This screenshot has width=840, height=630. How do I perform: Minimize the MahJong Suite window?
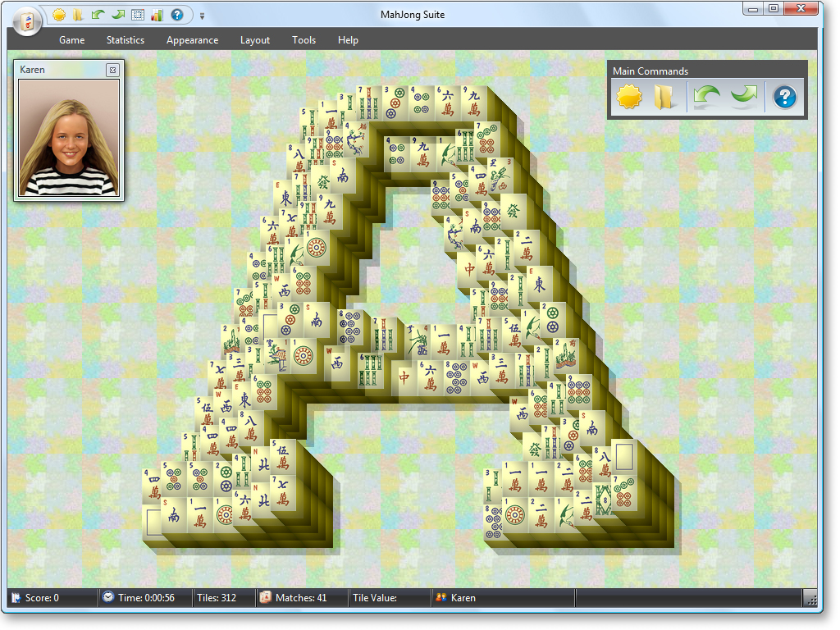pos(754,9)
